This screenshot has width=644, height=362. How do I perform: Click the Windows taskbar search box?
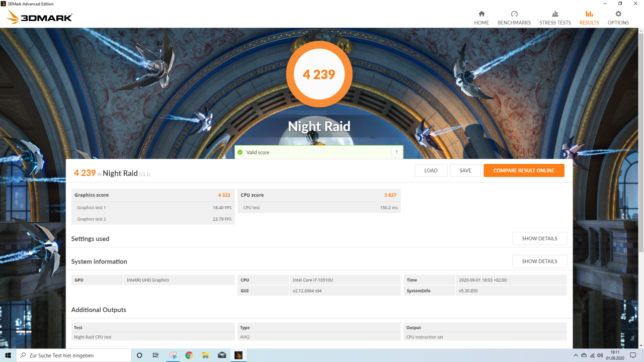point(75,355)
